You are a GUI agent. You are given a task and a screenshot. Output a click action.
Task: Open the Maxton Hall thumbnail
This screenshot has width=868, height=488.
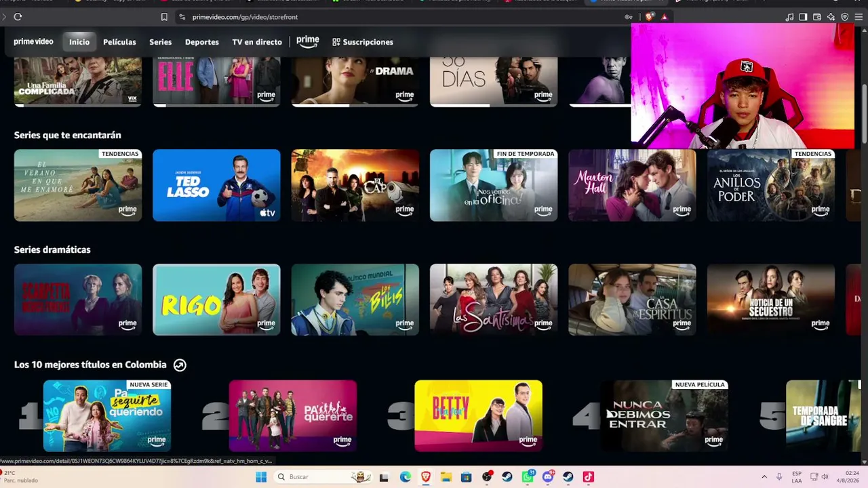tap(632, 185)
